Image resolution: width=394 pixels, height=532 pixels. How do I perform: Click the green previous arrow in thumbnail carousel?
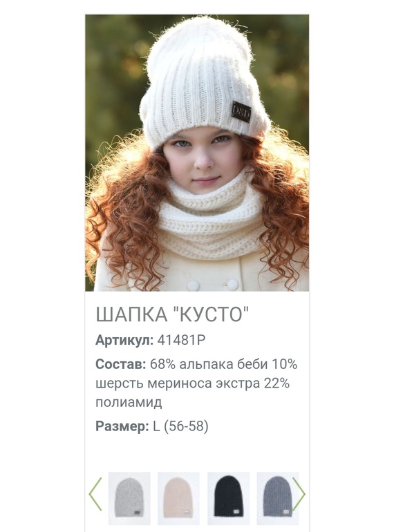[95, 494]
